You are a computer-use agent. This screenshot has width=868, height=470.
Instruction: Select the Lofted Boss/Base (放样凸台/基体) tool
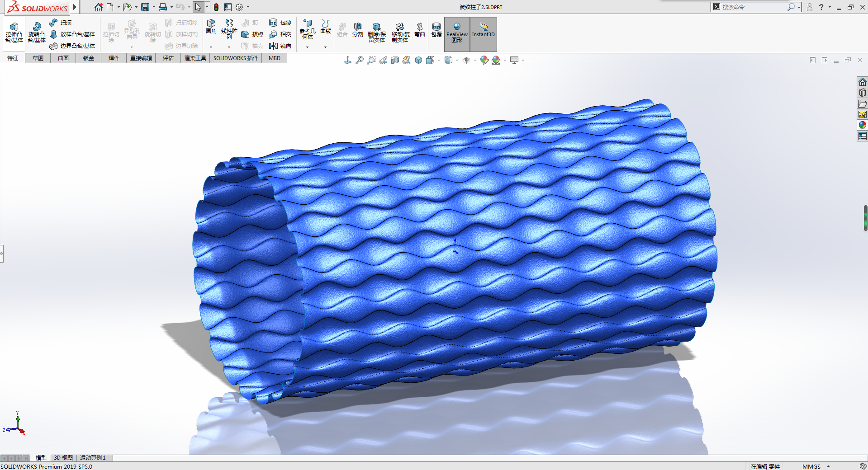click(x=72, y=34)
